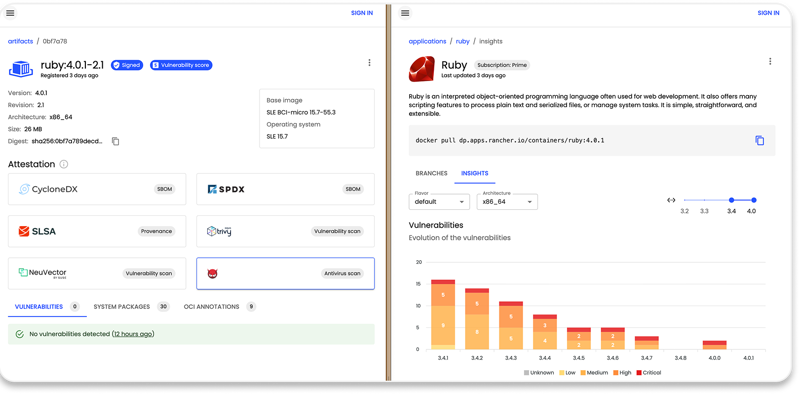
Task: Click the green no-vulnerabilities check icon
Action: click(x=20, y=334)
